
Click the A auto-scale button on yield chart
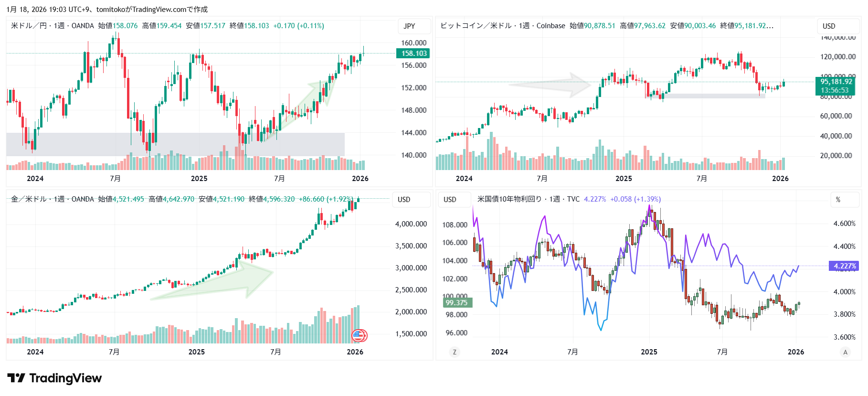click(x=845, y=352)
